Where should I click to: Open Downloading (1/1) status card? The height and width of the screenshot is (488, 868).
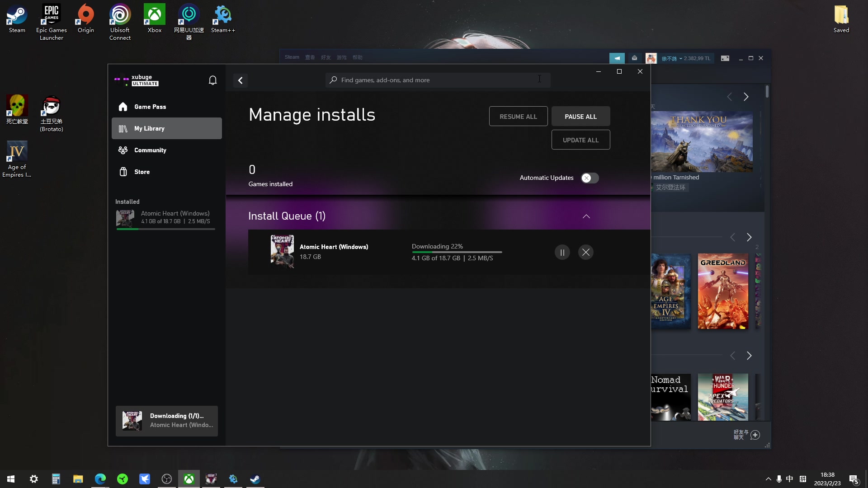point(166,421)
